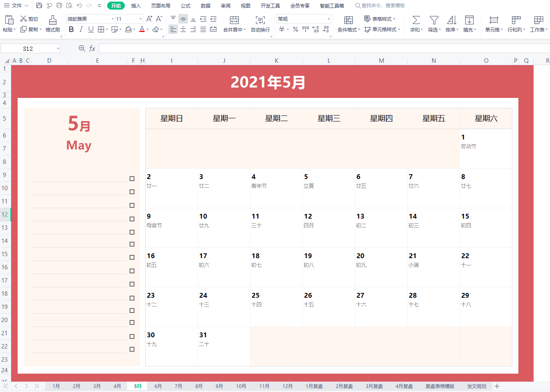The image size is (550, 392).
Task: Check the to-do checkbox in row 12
Action: point(132,219)
